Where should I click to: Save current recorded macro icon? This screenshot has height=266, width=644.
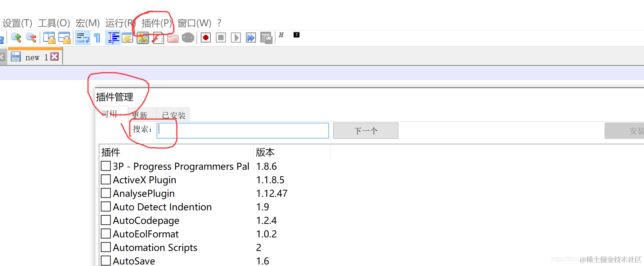coord(266,38)
